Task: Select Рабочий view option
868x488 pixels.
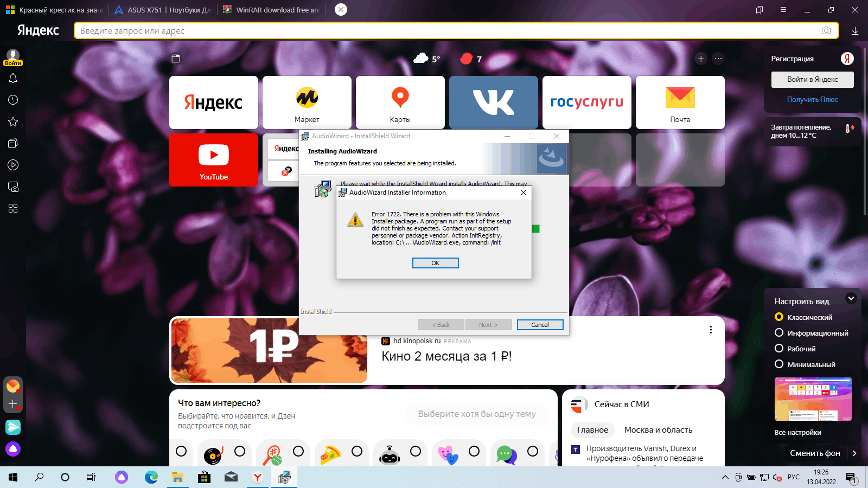Action: coord(795,349)
